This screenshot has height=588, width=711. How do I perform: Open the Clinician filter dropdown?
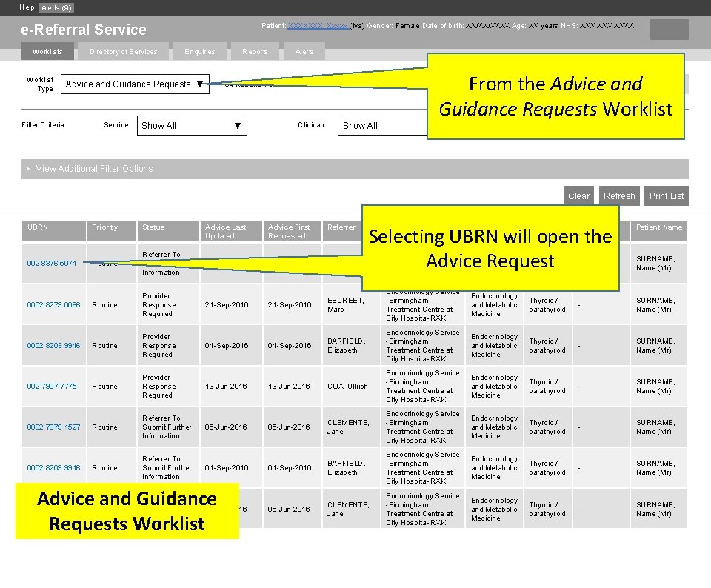383,126
